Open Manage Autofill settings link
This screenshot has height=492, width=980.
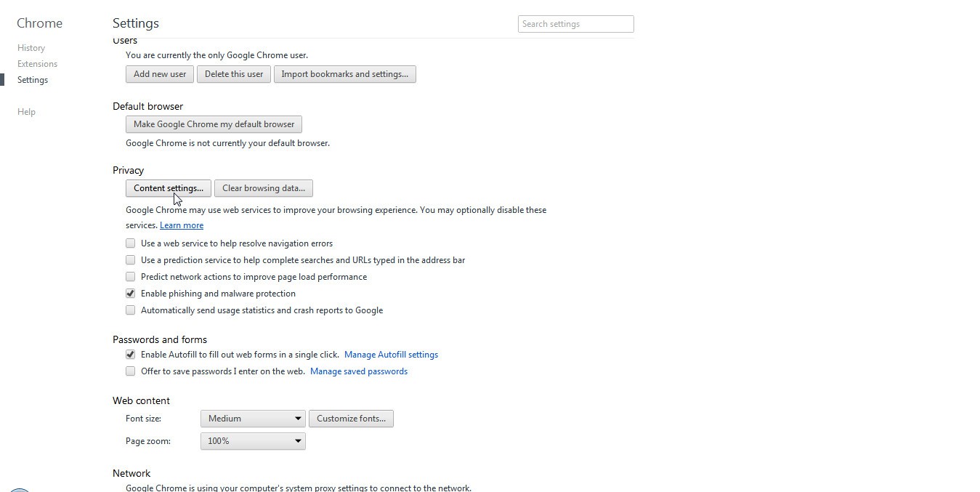(x=391, y=355)
